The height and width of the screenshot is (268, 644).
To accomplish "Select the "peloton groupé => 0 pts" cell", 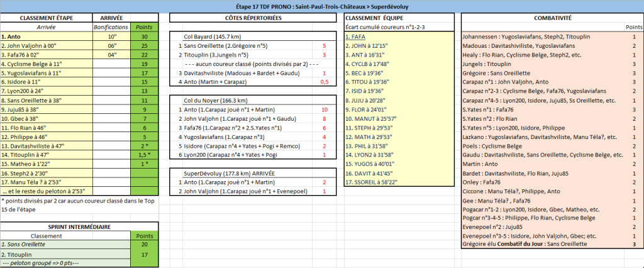I will pyautogui.click(x=38, y=263).
